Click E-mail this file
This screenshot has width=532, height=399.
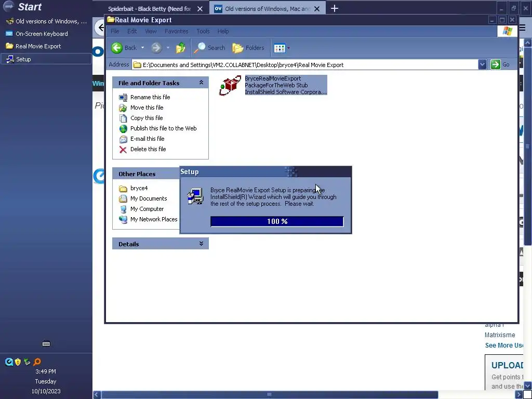tap(147, 139)
